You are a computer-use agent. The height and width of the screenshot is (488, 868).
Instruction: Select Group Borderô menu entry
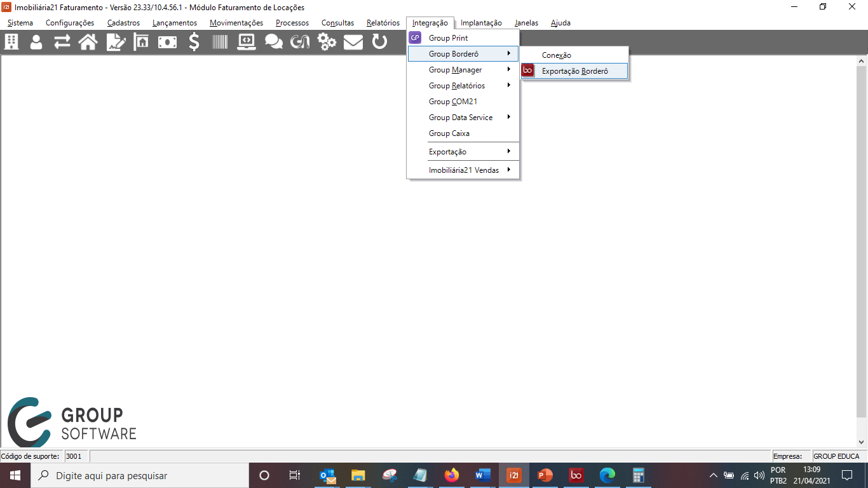click(463, 54)
